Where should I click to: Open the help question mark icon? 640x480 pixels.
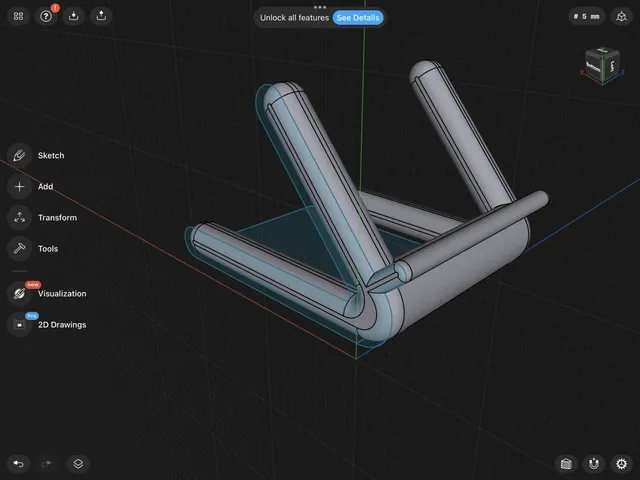(46, 16)
